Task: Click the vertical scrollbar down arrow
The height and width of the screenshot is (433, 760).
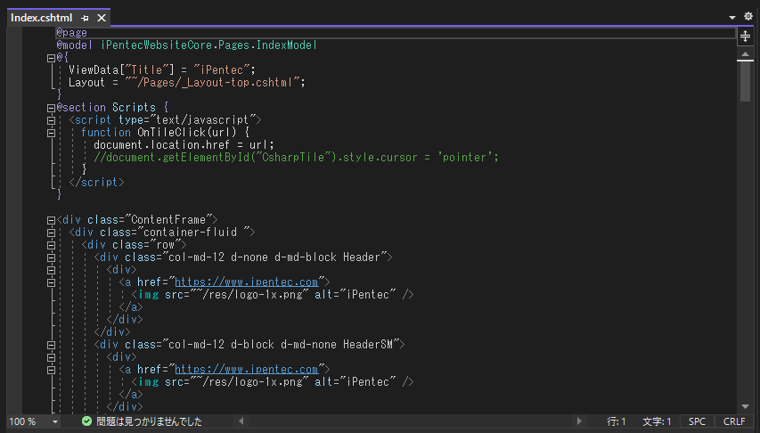Action: pyautogui.click(x=745, y=406)
